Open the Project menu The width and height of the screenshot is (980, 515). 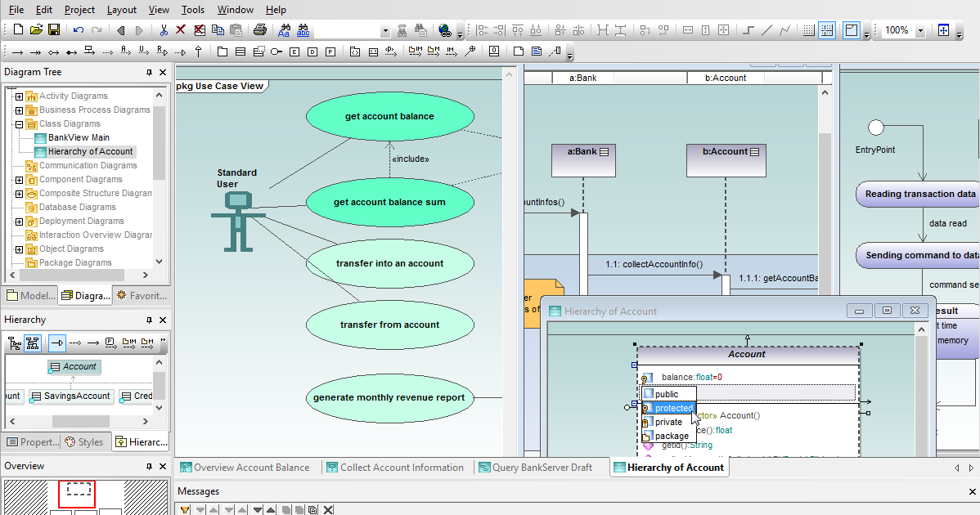pos(79,9)
